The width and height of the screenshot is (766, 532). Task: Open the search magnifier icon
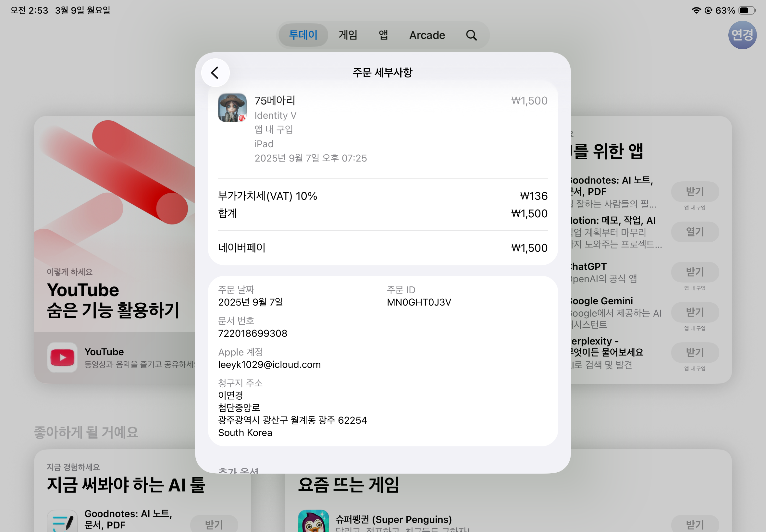click(471, 35)
